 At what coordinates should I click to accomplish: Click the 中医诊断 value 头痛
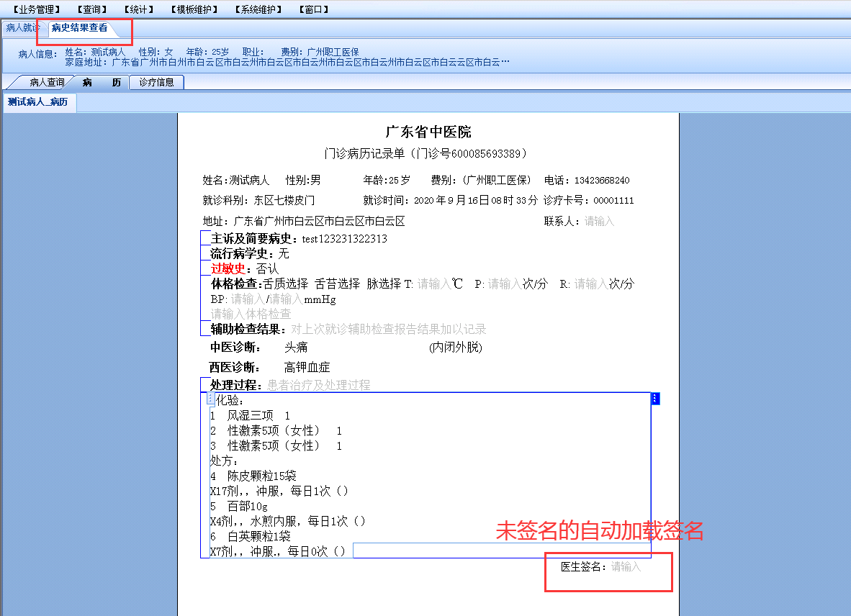coord(296,347)
